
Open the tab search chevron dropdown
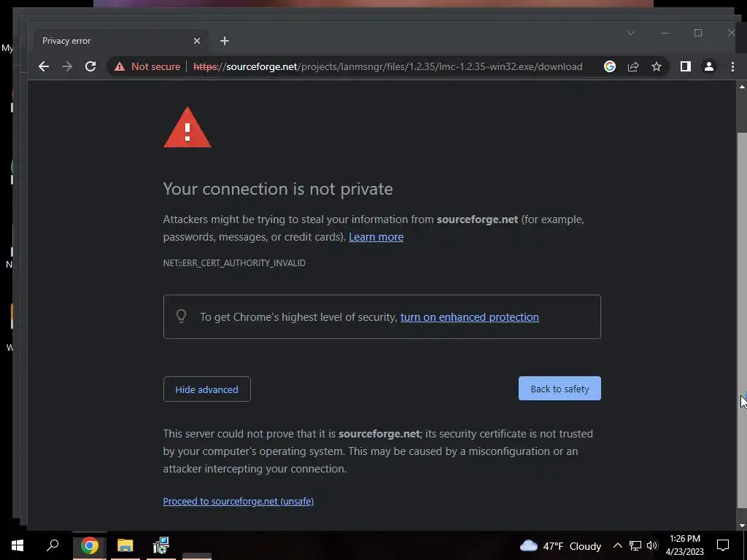[631, 33]
